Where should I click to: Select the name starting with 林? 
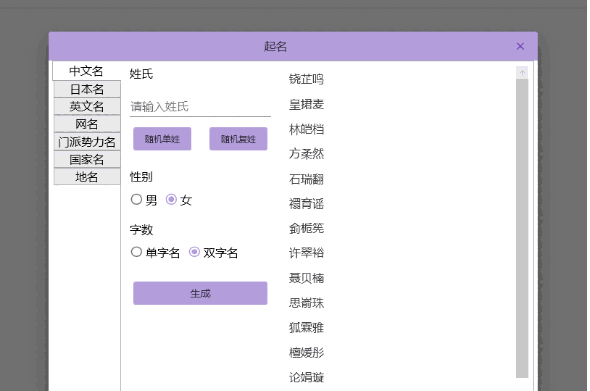coord(306,129)
